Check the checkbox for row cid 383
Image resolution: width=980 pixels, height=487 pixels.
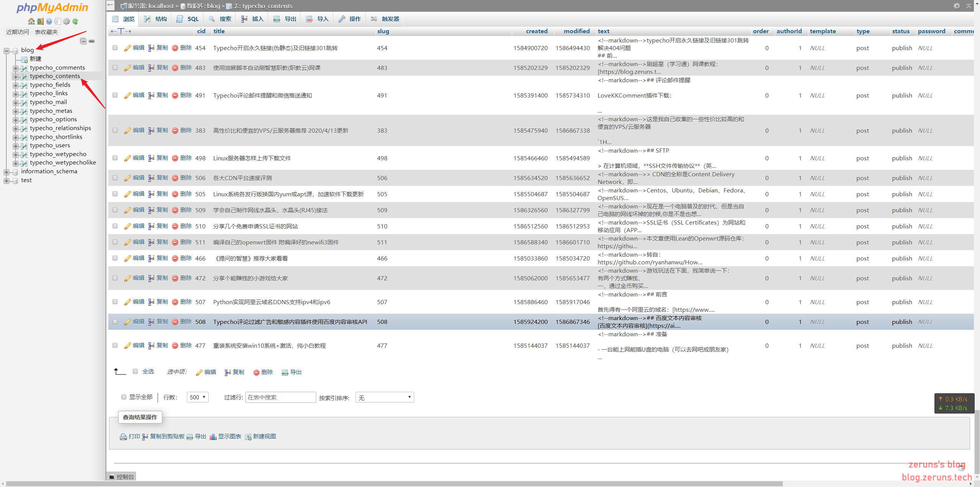115,130
